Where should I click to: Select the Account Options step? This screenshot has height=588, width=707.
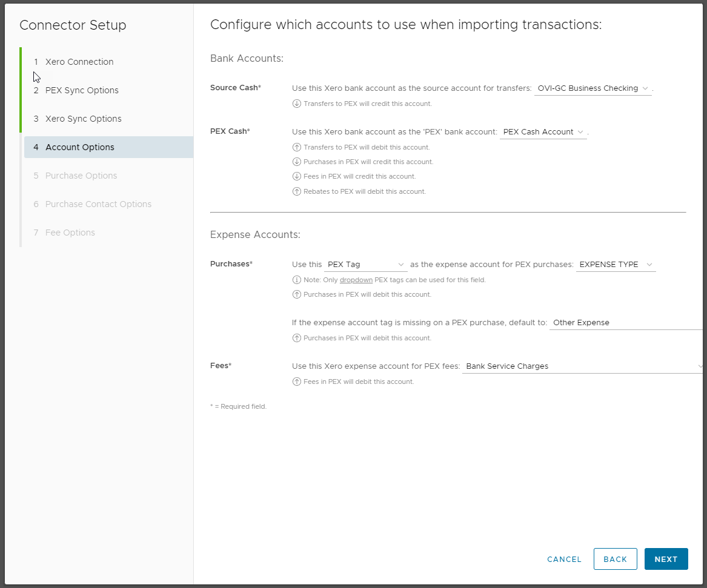(79, 147)
